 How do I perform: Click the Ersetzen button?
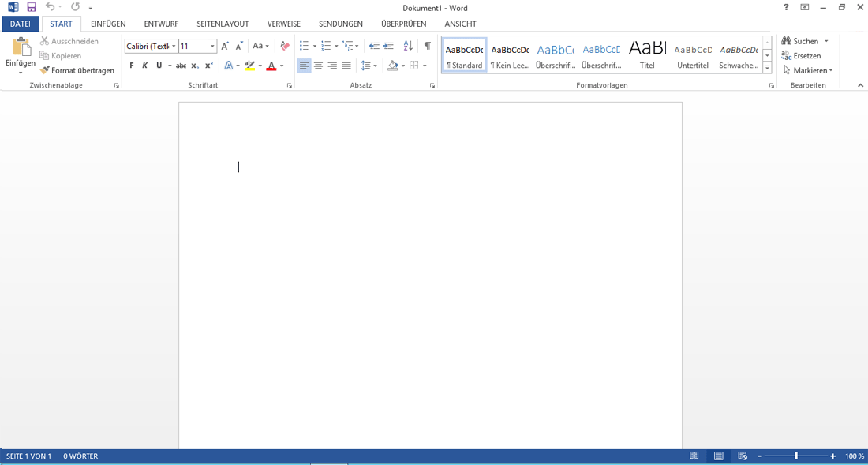802,56
